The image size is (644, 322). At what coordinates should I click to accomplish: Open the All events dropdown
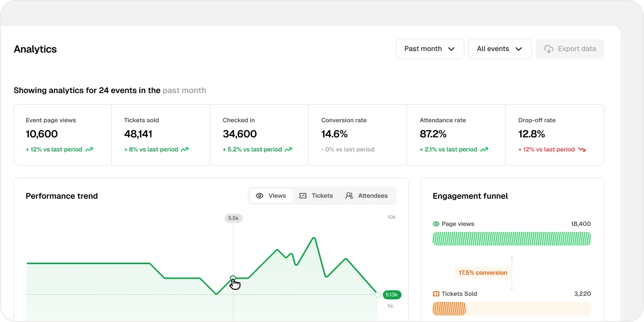point(500,49)
